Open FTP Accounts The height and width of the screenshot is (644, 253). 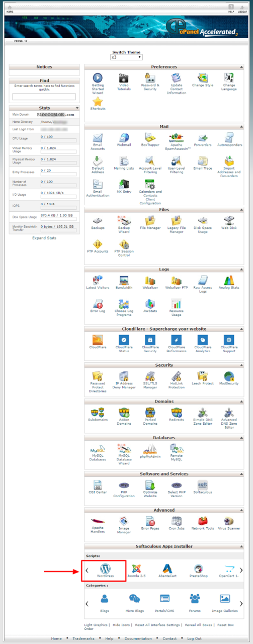(98, 244)
